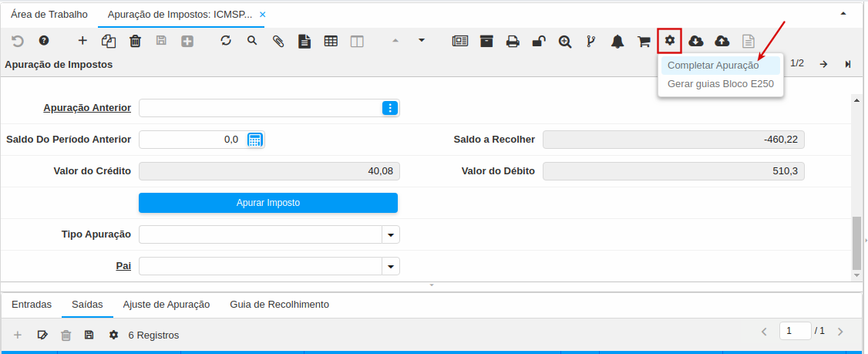
Task: Open the Apuração Anterior lookup button
Action: pyautogui.click(x=390, y=108)
